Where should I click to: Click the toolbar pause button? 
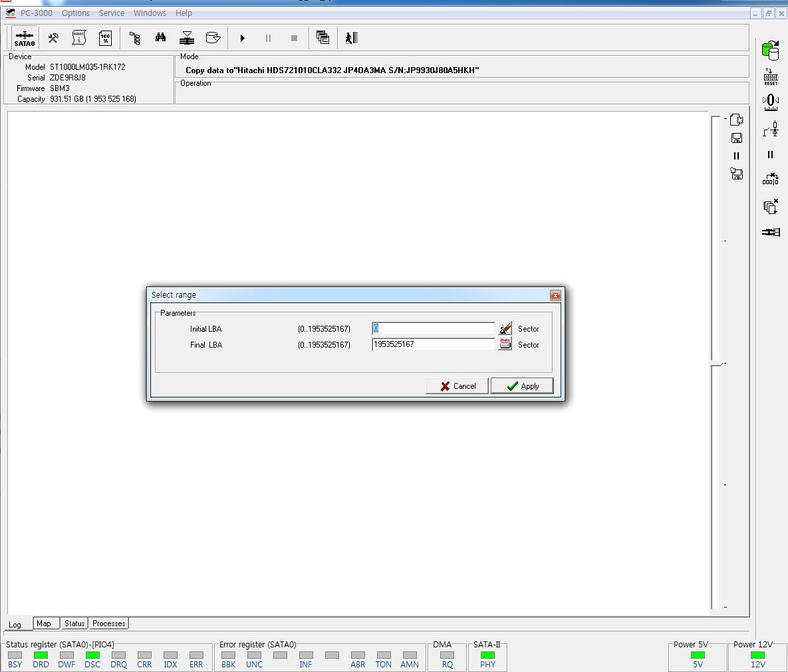click(269, 38)
